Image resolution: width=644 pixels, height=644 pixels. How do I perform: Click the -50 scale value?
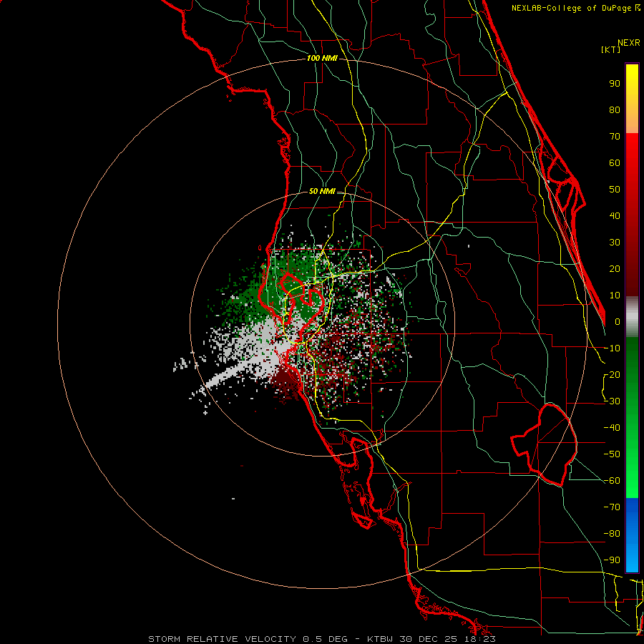(612, 454)
